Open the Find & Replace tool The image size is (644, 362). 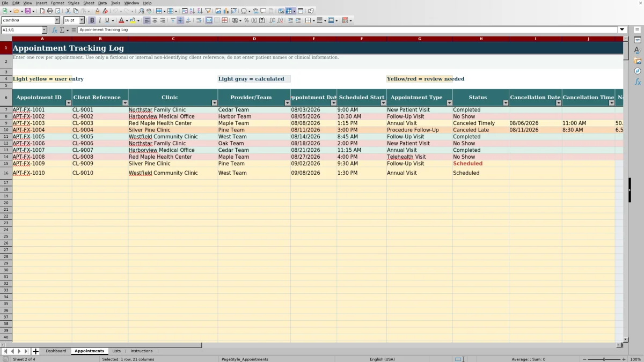141,11
